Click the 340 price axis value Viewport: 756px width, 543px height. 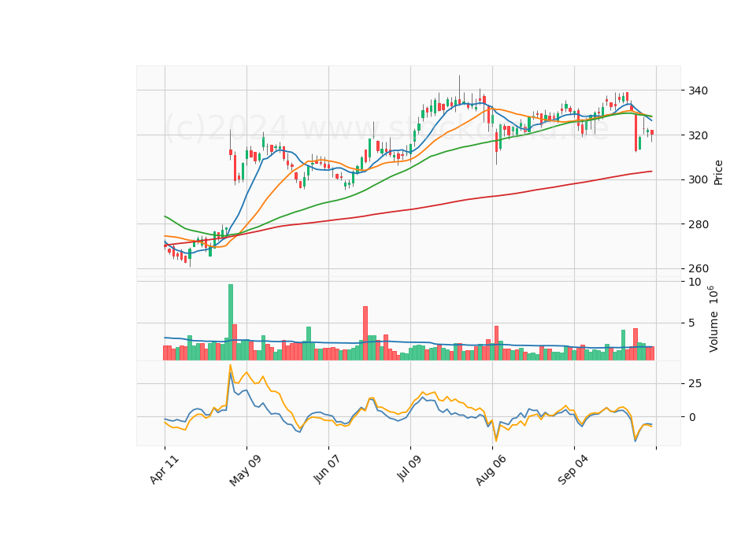699,90
